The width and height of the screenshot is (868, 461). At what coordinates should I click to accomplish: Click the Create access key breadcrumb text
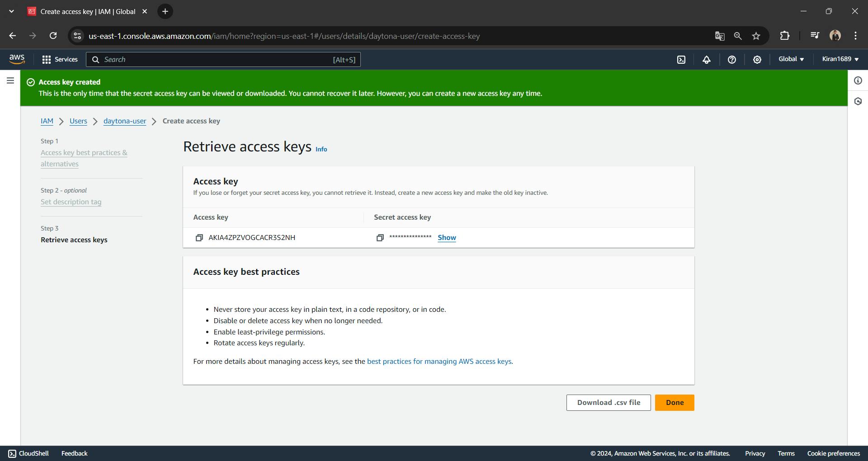pyautogui.click(x=191, y=121)
